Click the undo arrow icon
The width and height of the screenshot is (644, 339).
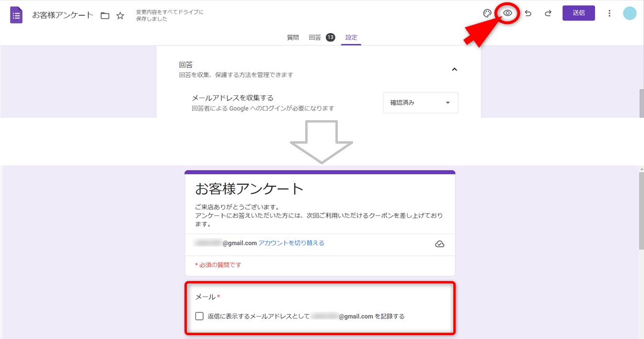528,13
